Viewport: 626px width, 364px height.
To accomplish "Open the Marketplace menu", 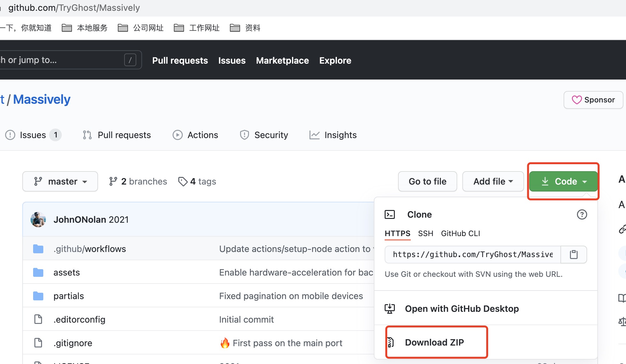I will (x=282, y=60).
